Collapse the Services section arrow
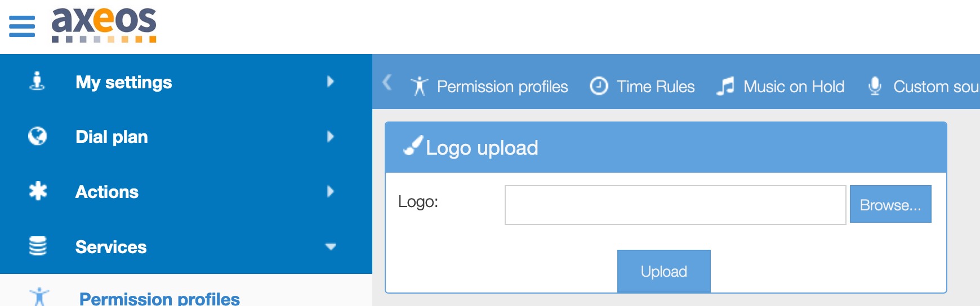980x306 pixels. tap(331, 246)
